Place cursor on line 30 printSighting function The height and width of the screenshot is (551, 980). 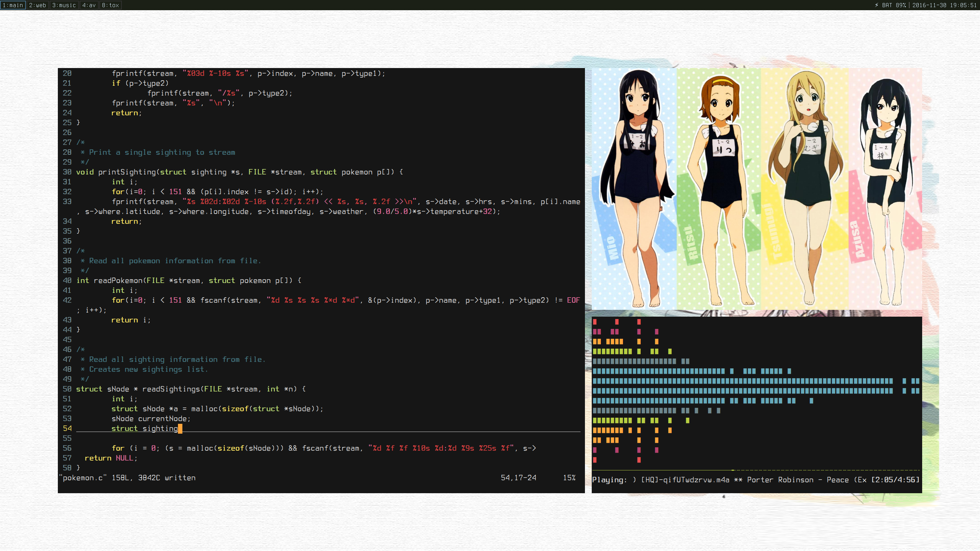[x=127, y=172]
